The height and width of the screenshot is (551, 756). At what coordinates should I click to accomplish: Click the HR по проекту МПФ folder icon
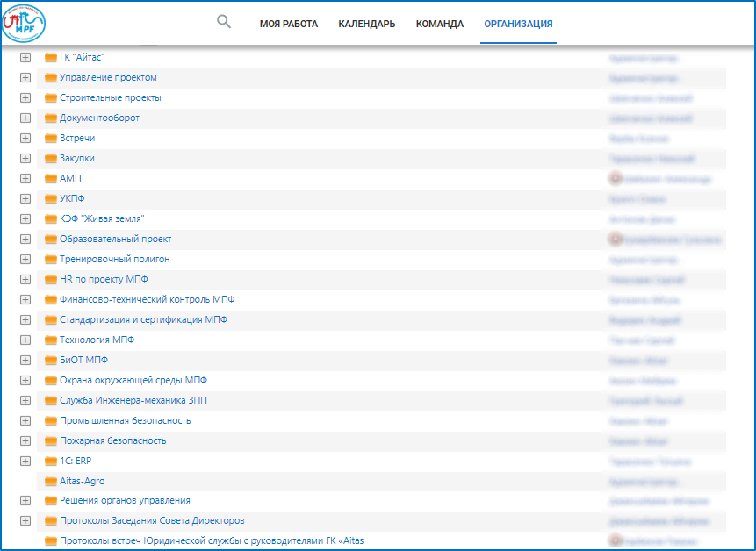point(51,280)
